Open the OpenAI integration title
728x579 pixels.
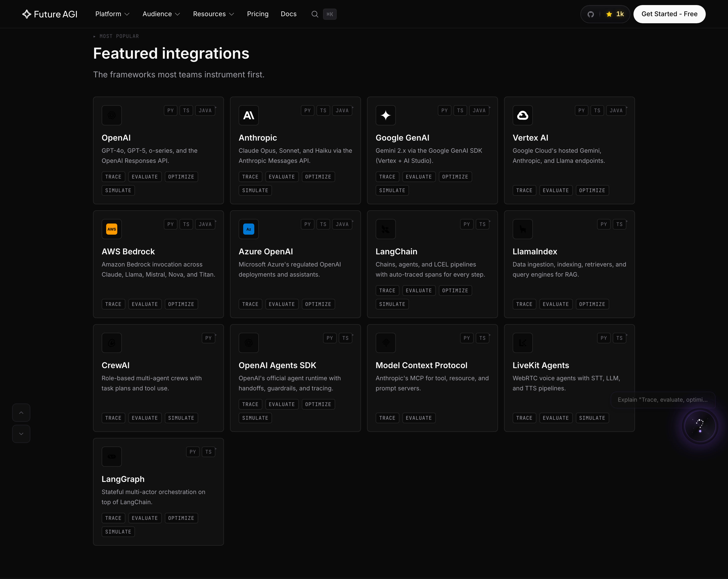coord(116,138)
